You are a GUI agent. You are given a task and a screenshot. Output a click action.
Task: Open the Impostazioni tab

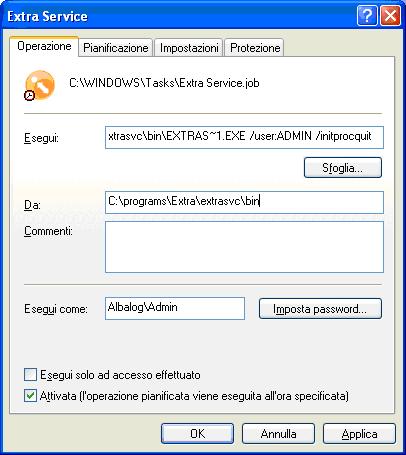(x=189, y=48)
